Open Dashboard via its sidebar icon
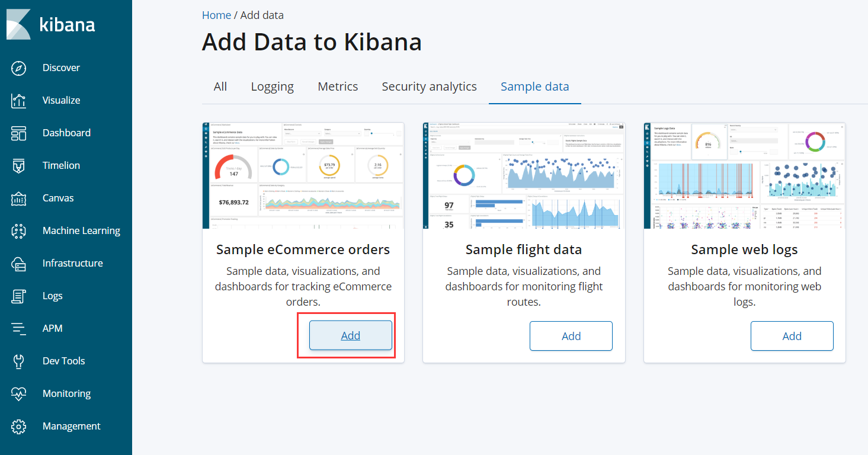The image size is (868, 455). (19, 133)
